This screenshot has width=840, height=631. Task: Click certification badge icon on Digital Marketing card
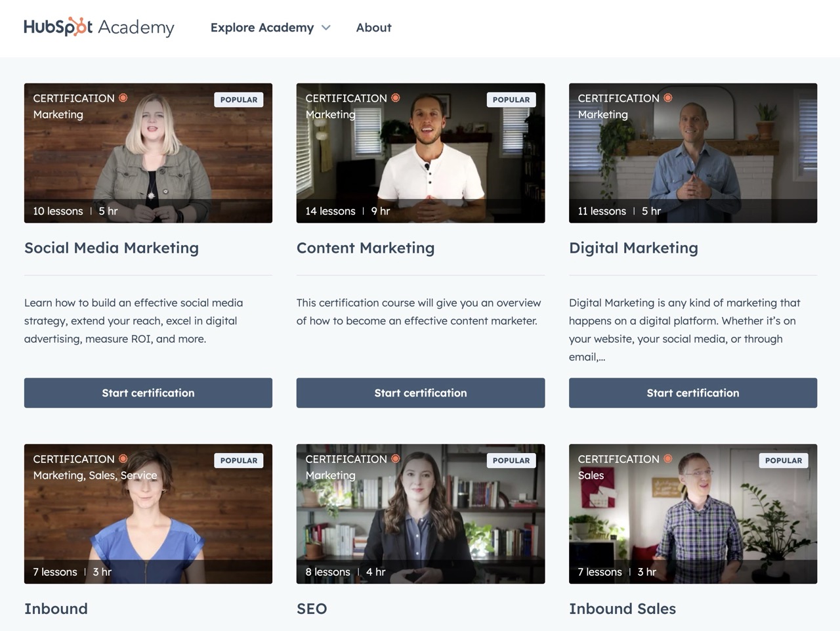click(668, 98)
